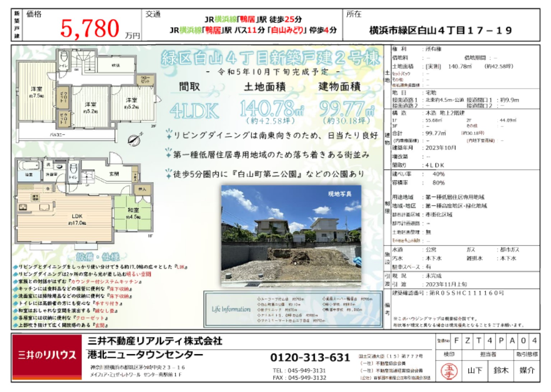Viewport: 551px width, 392px height.
Task: Click the red 三井のリハウス logo
Action: (x=47, y=355)
